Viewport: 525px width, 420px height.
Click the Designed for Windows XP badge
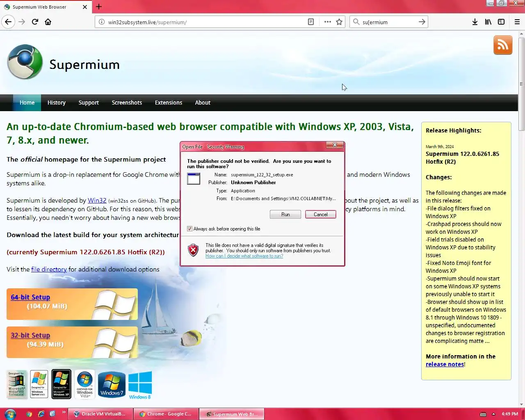(61, 384)
